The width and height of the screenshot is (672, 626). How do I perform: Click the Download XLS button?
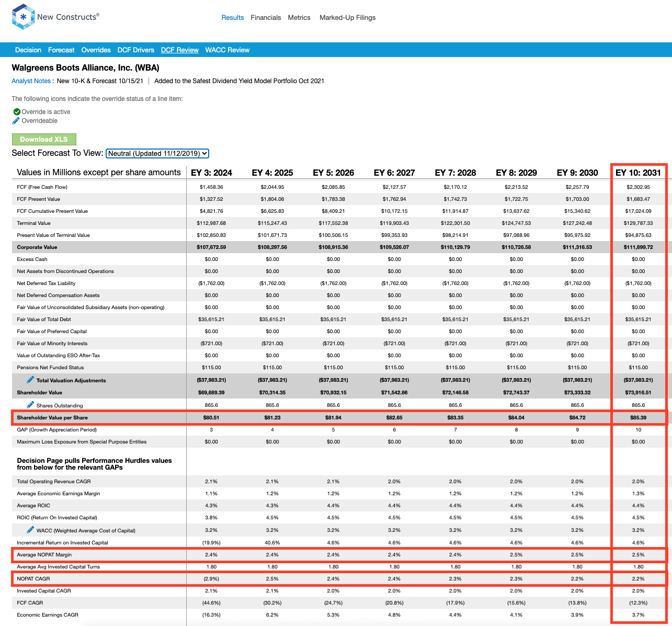(44, 139)
